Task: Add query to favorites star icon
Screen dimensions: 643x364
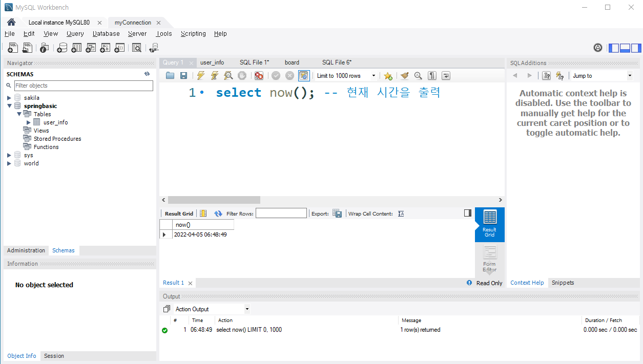Action: point(388,76)
